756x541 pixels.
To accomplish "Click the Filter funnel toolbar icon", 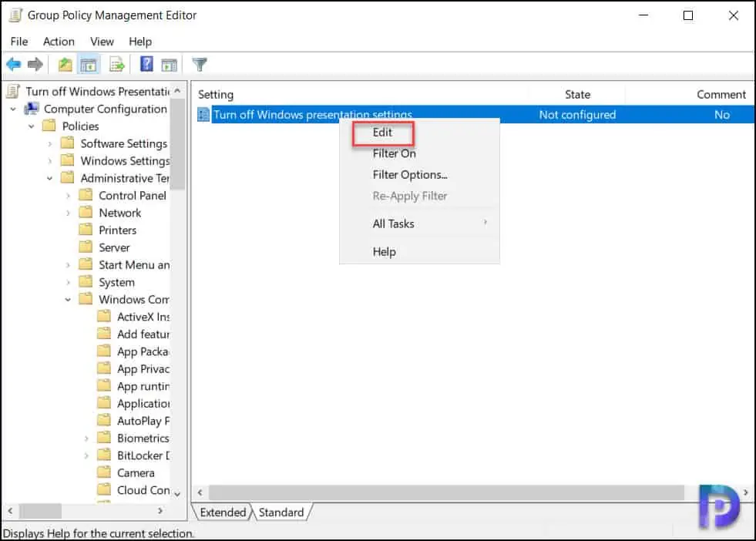I will (199, 64).
